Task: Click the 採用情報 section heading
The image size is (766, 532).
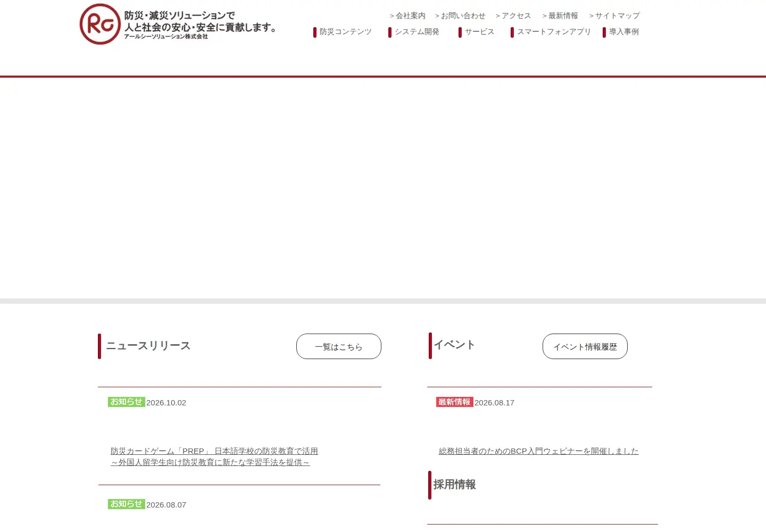Action: [455, 485]
